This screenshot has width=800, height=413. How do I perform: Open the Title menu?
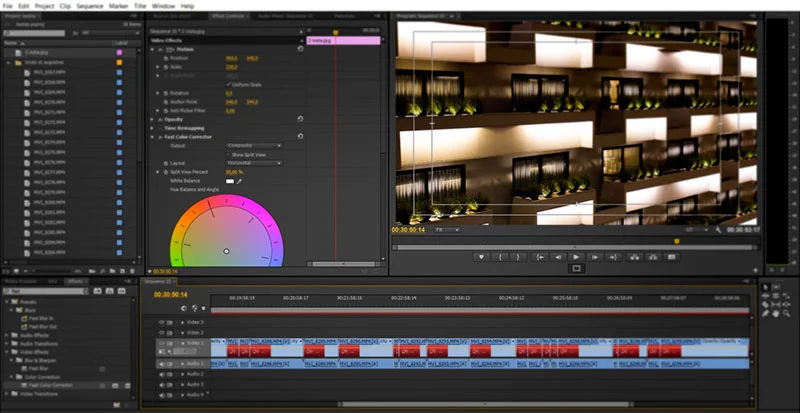(140, 6)
